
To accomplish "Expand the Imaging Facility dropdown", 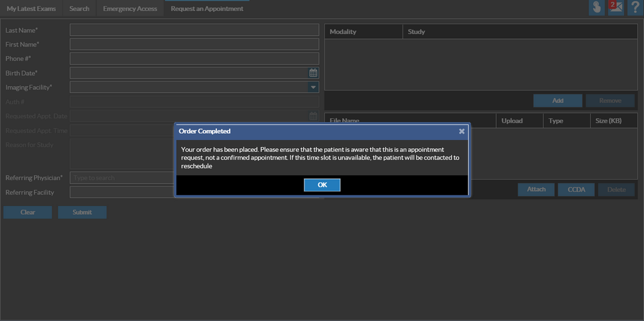I will 313,87.
